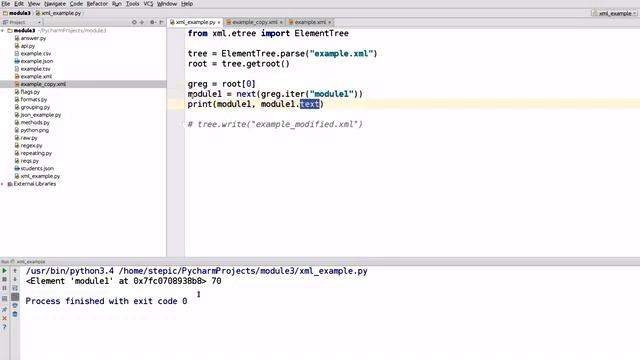Select json_example.py in project tree
The image size is (640, 360).
40,115
